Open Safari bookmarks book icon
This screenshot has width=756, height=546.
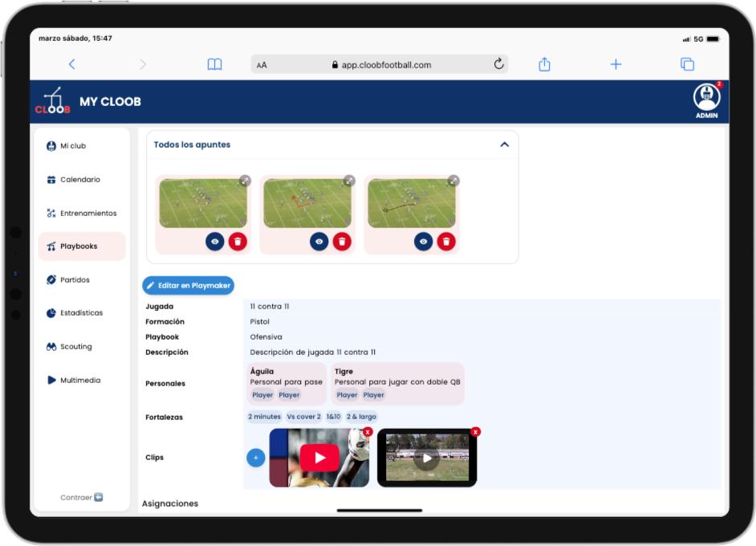point(214,64)
